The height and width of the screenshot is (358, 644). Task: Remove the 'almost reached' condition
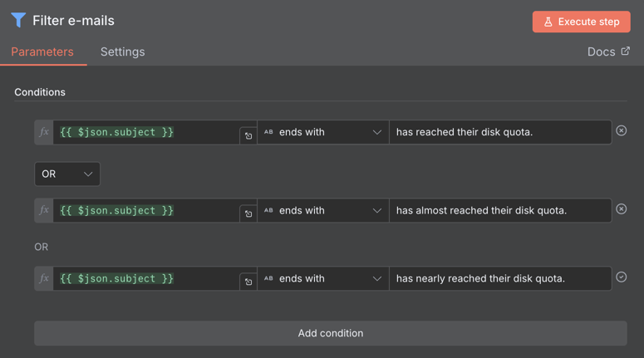pyautogui.click(x=621, y=209)
